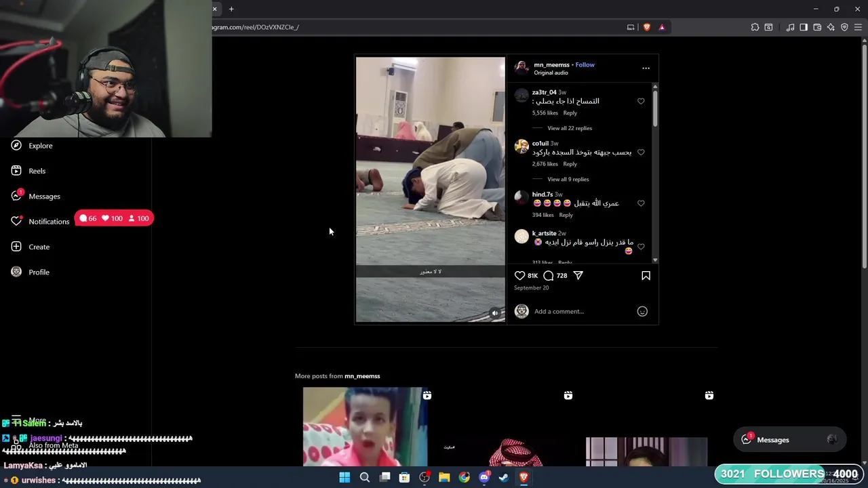Screen dimensions: 868x488
Task: Open mn_meemss link in More posts
Action: [x=362, y=376]
